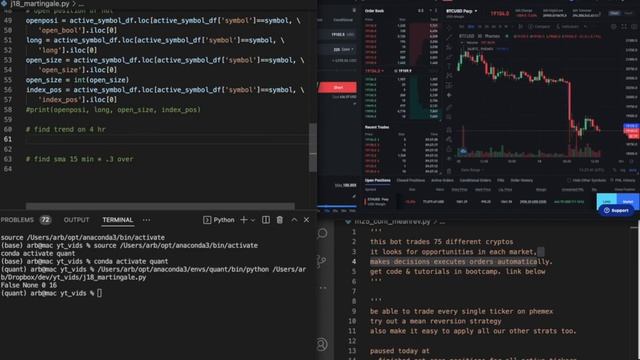This screenshot has width=640, height=360.
Task: Open the panel's more tabs ellipsis
Action: [147, 220]
